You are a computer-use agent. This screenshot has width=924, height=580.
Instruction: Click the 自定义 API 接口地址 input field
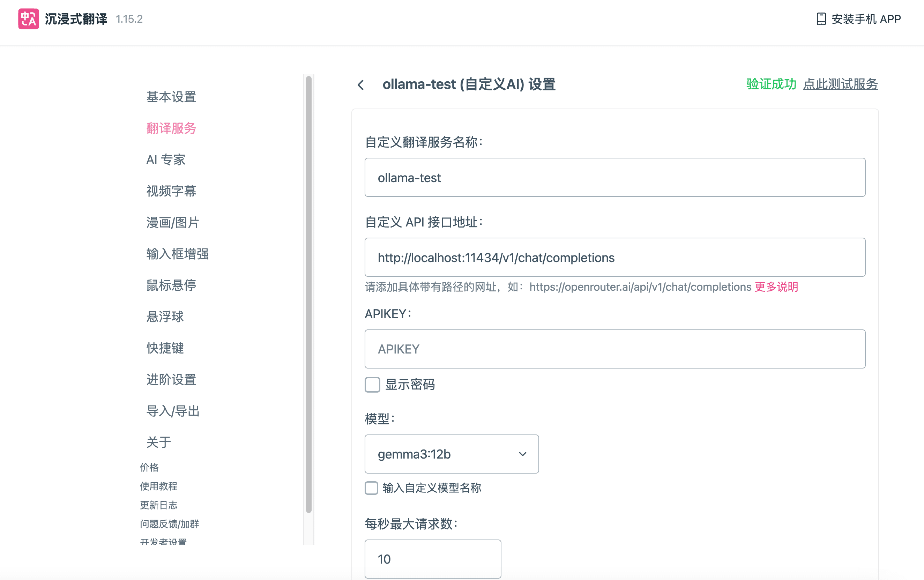point(615,257)
